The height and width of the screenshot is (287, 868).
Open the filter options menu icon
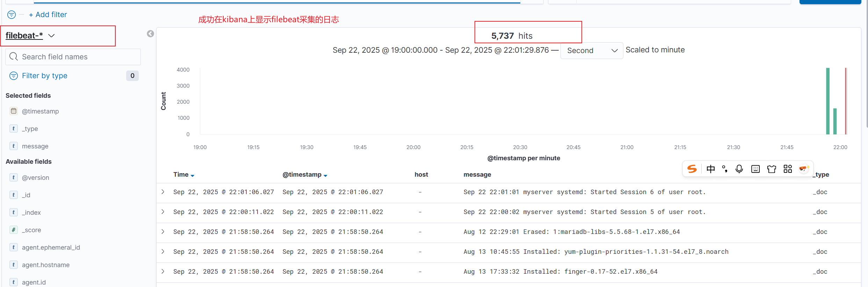[12, 15]
